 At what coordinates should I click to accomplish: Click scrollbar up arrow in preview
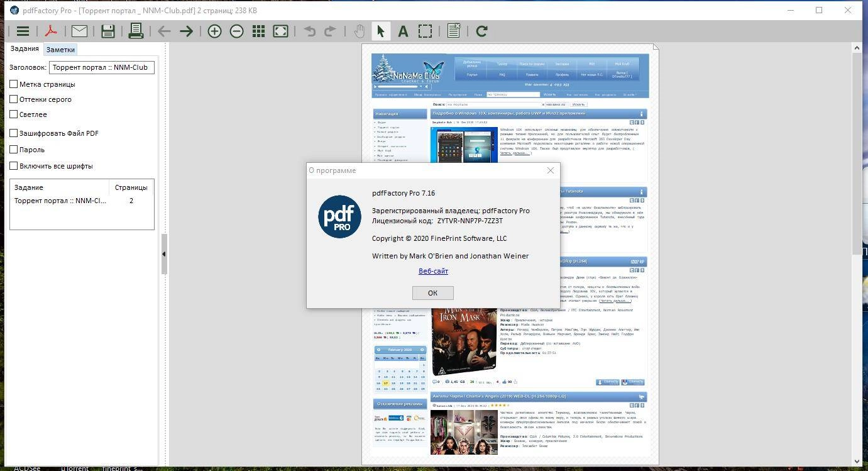[856, 48]
